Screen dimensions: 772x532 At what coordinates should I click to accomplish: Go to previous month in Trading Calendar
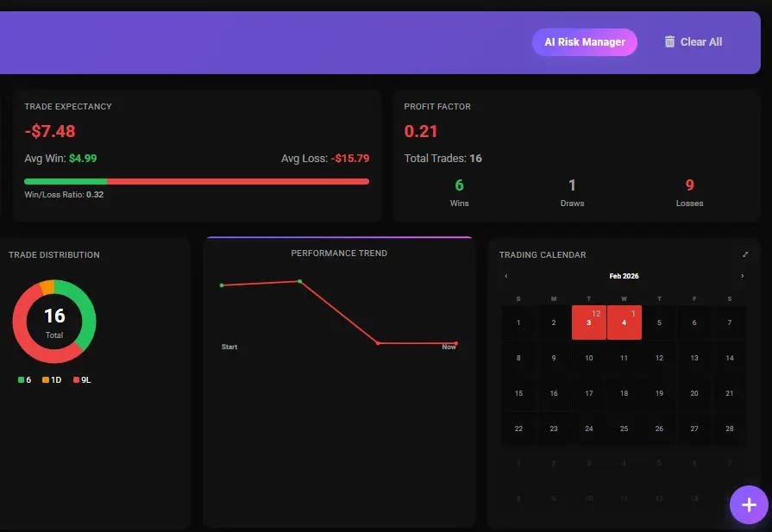click(x=505, y=275)
